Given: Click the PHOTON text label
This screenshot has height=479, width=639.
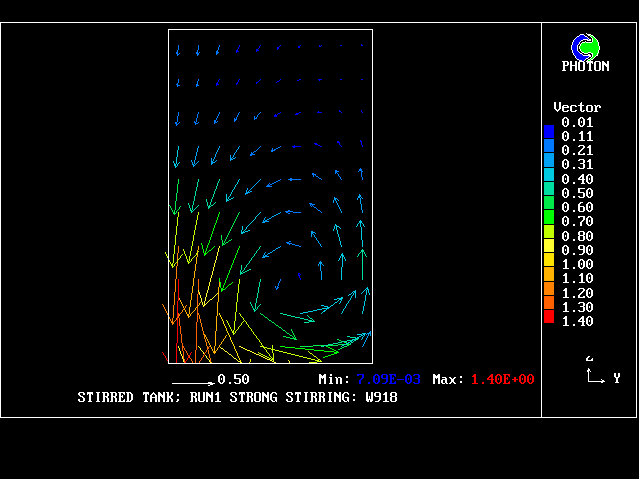Looking at the screenshot, I should point(585,67).
